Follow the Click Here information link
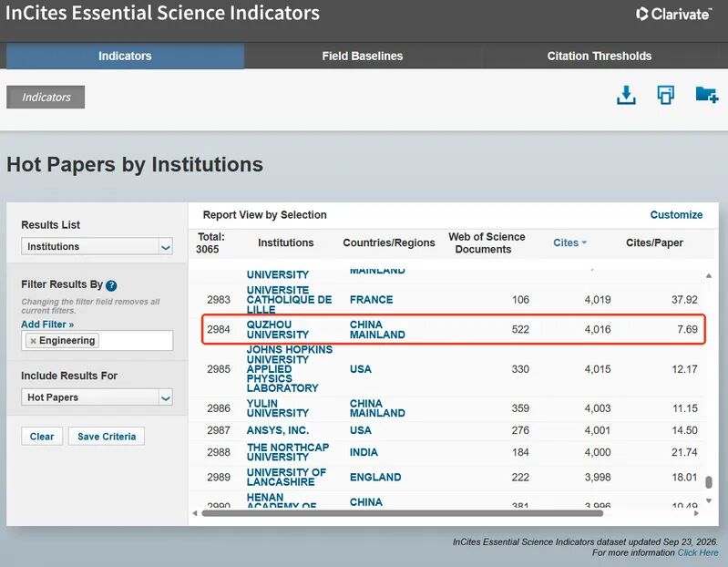 [x=698, y=552]
